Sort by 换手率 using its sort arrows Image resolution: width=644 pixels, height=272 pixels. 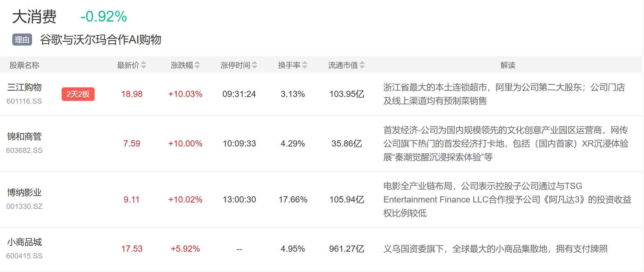(305, 65)
